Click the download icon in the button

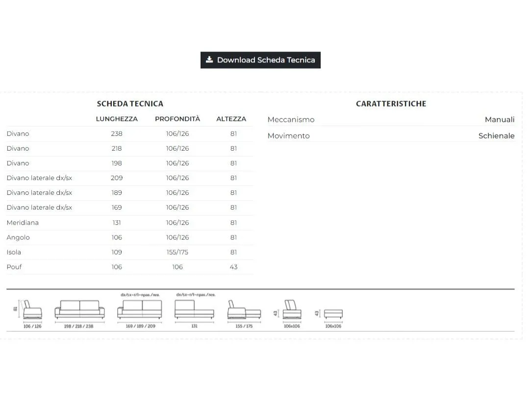pos(209,60)
